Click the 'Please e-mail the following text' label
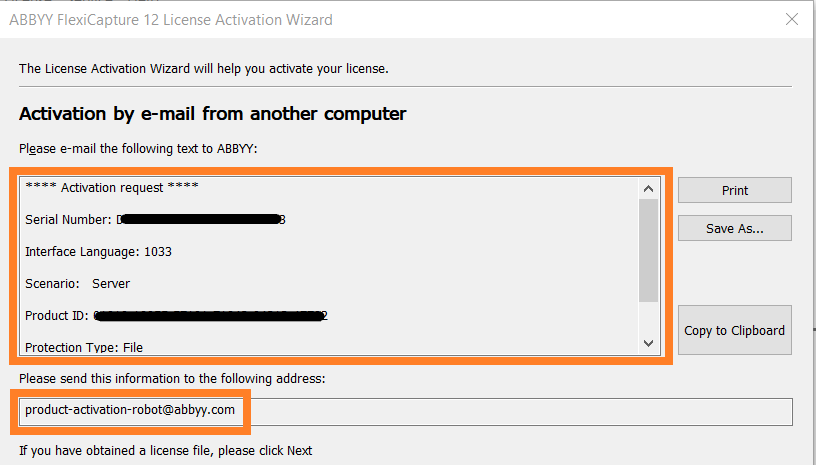Image resolution: width=816 pixels, height=465 pixels. [x=138, y=149]
